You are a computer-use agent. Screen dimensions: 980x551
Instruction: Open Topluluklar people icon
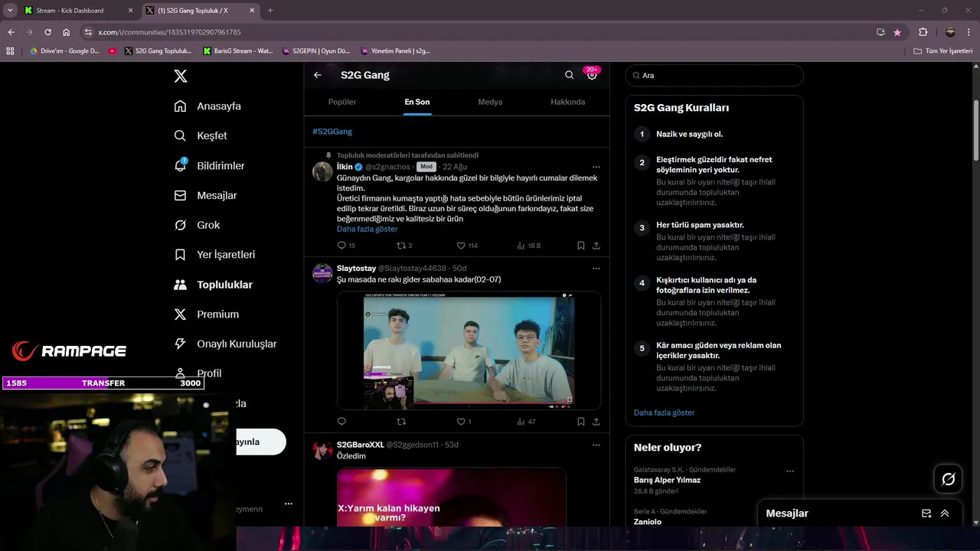180,284
